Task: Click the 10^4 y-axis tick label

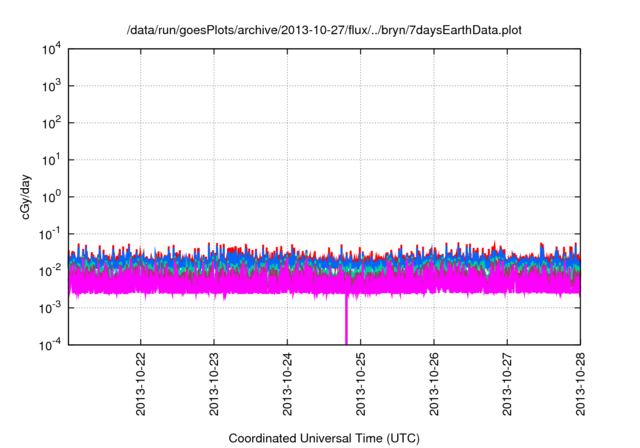Action: tap(52, 49)
